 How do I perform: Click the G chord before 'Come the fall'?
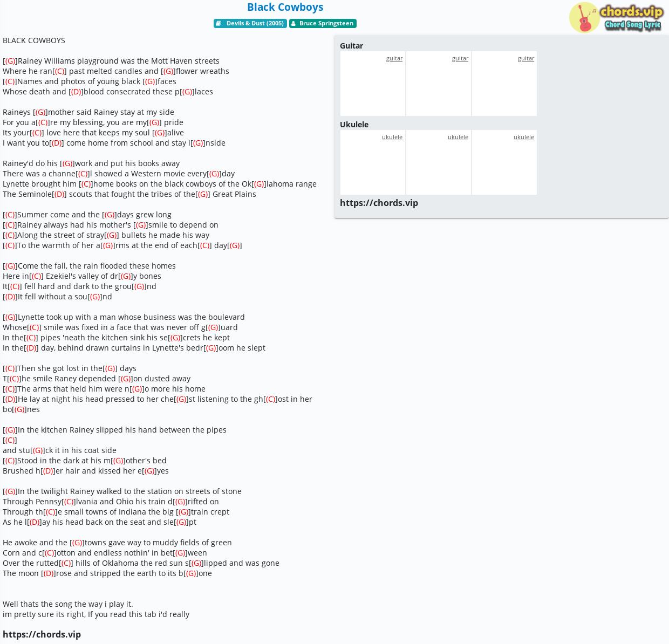pos(10,266)
